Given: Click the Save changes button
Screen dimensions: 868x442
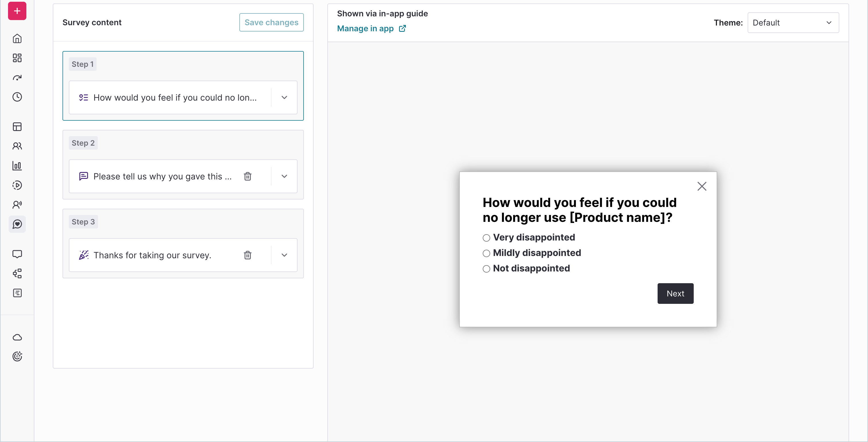Looking at the screenshot, I should point(271,22).
